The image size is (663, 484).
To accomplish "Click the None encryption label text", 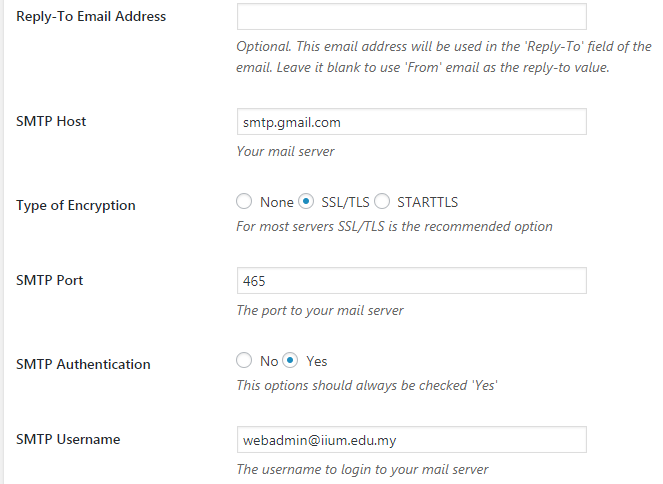I will [277, 202].
